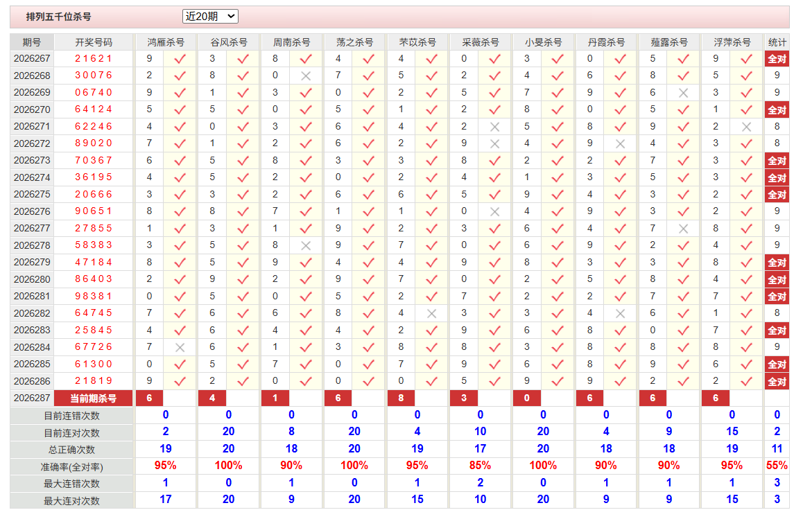Image resolution: width=812 pixels, height=519 pixels.
Task: Click the period number 2026287
Action: (32, 398)
